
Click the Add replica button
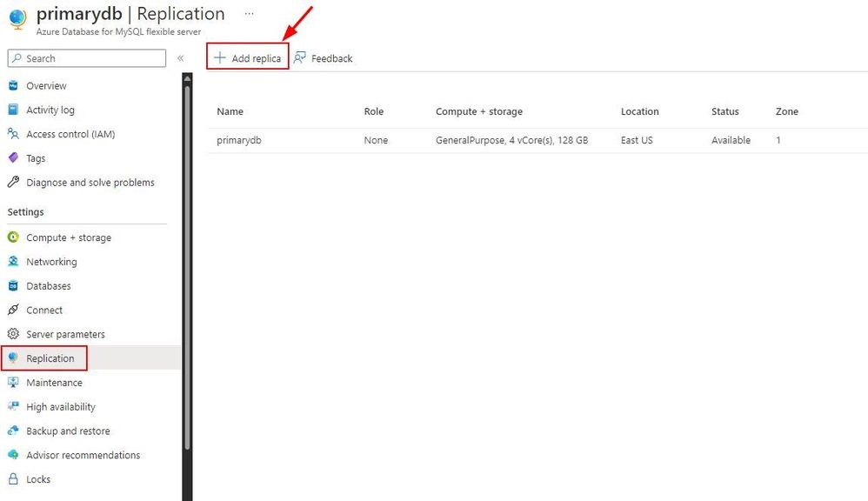248,57
